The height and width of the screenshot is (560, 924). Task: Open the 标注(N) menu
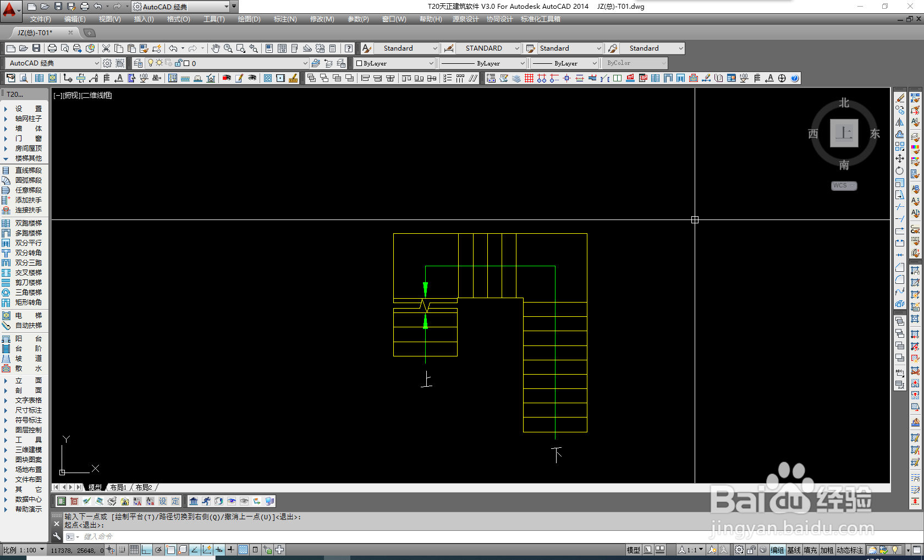coord(285,19)
